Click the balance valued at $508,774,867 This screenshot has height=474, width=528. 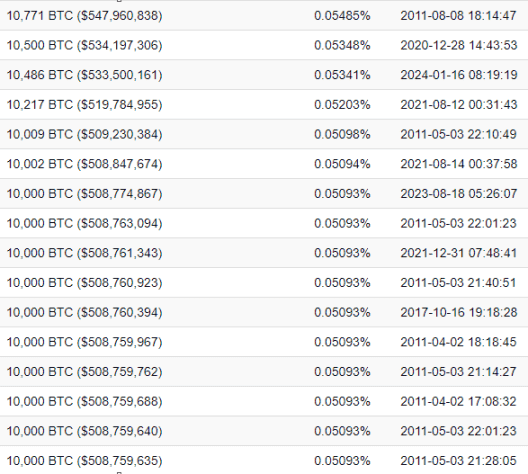[x=85, y=194]
